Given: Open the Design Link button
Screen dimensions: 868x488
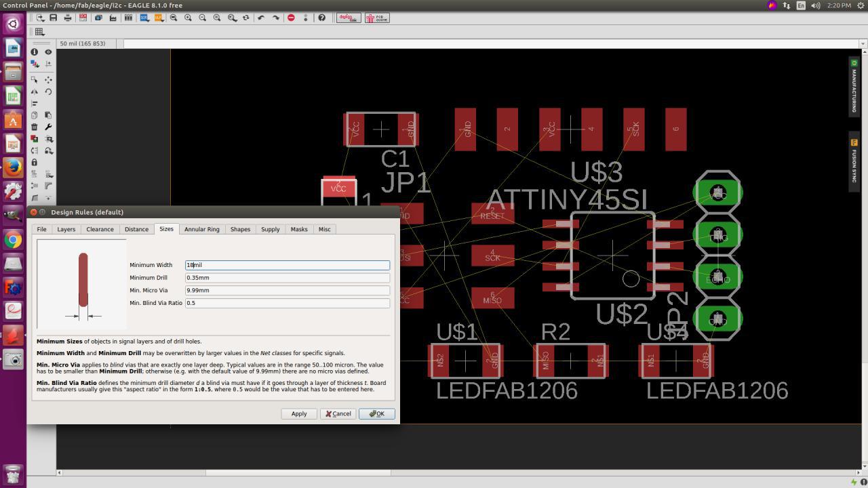Looking at the screenshot, I should click(x=349, y=18).
